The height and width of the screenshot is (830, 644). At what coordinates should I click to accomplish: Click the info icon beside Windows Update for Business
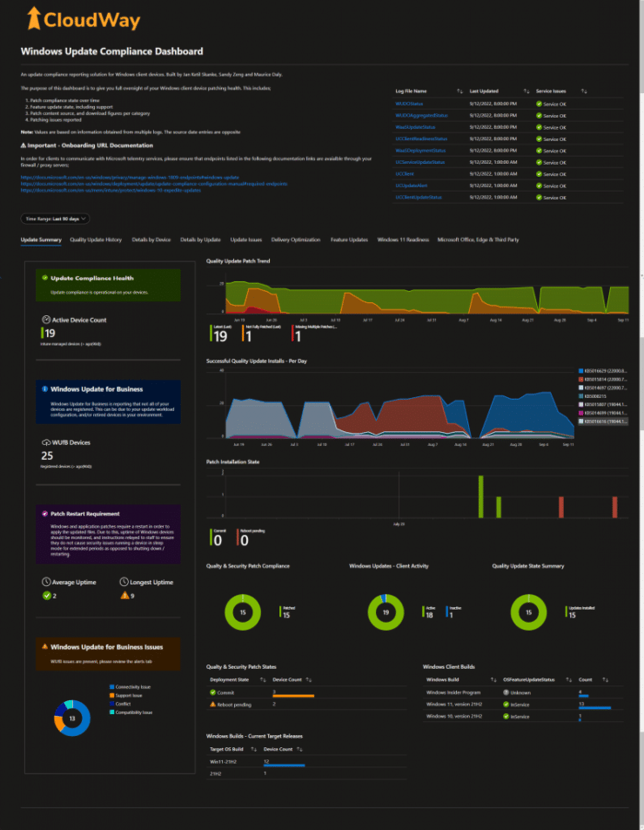point(45,388)
